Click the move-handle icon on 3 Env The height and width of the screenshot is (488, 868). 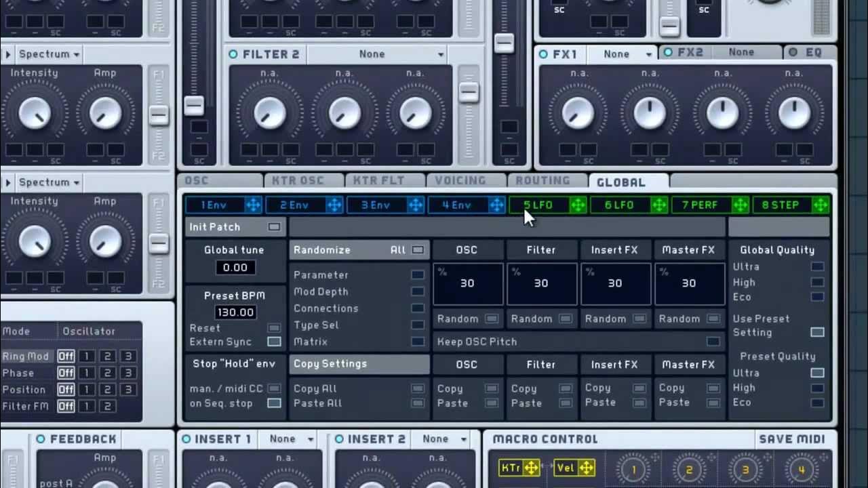(416, 205)
